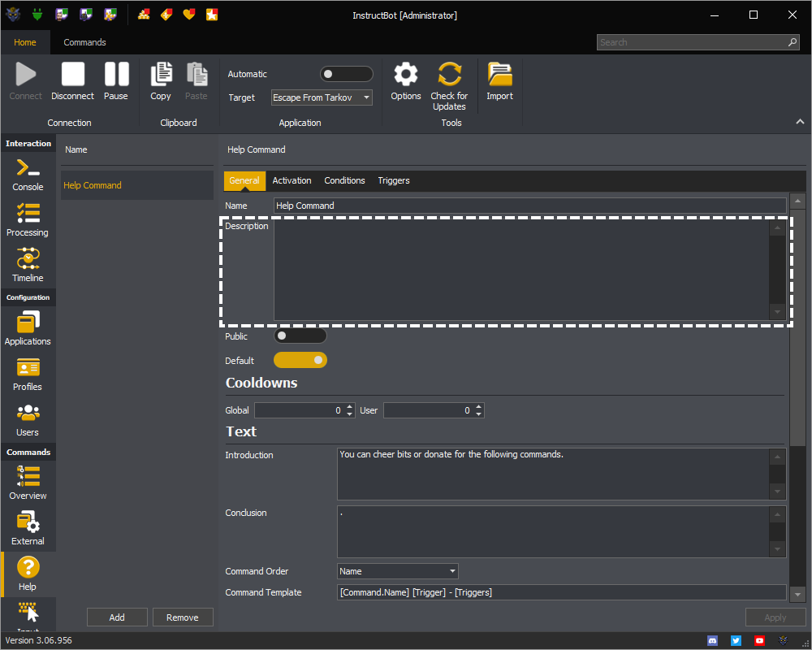The height and width of the screenshot is (650, 812).
Task: Pause the bot connection
Action: point(116,81)
